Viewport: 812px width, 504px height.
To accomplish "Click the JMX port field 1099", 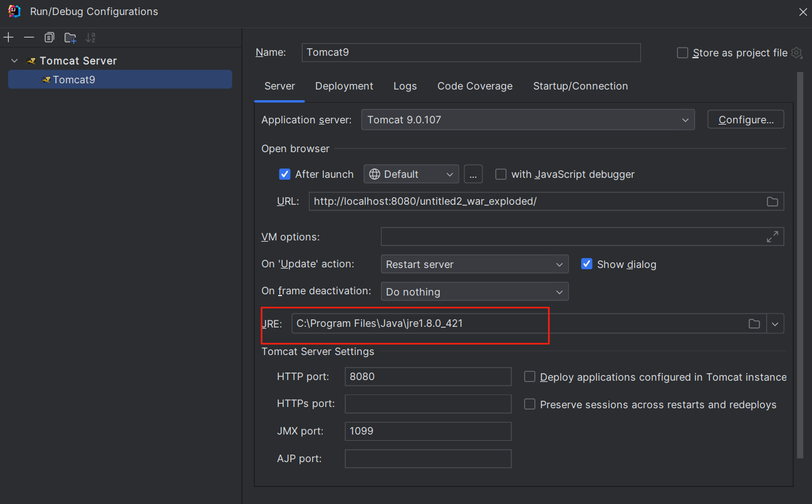I will point(428,431).
